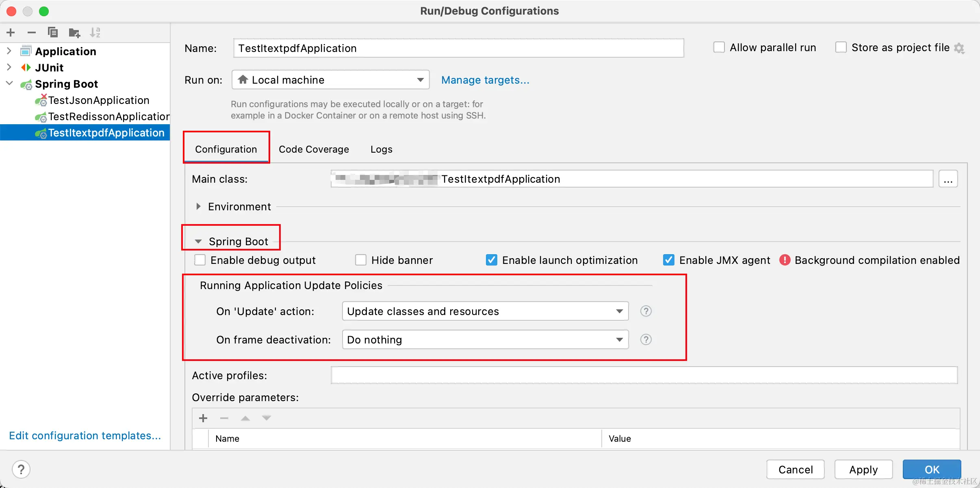Open the On 'Update' action dropdown
The height and width of the screenshot is (488, 980).
485,311
